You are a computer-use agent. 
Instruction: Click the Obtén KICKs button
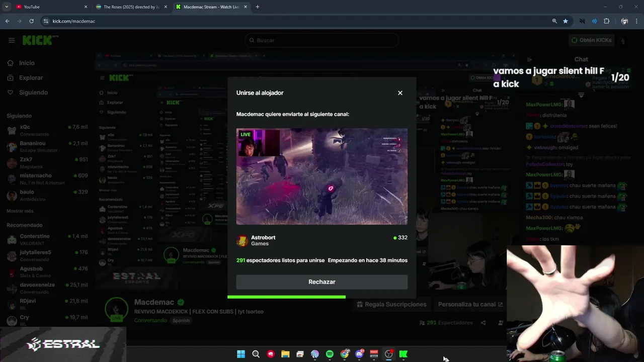point(592,40)
